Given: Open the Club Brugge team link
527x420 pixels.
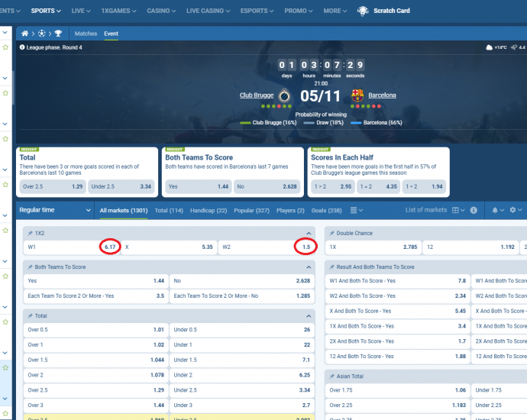Looking at the screenshot, I should (x=257, y=95).
